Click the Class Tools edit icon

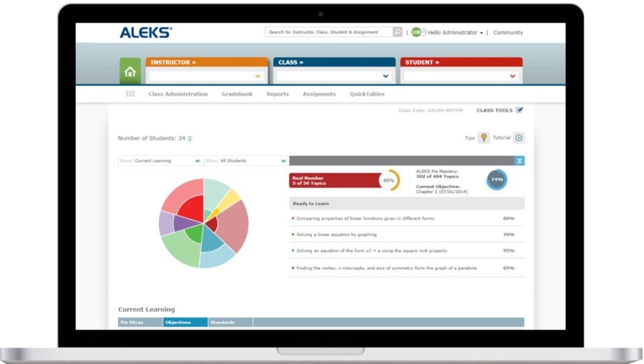pyautogui.click(x=519, y=110)
